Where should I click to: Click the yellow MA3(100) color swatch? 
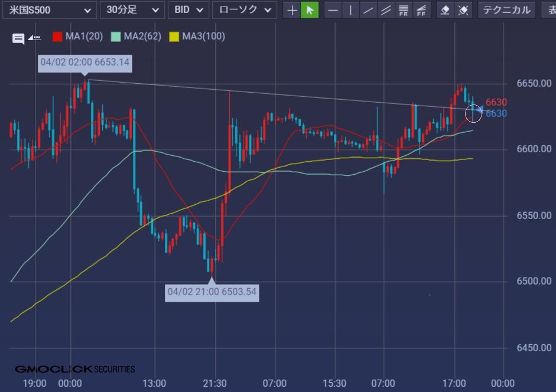coord(174,37)
